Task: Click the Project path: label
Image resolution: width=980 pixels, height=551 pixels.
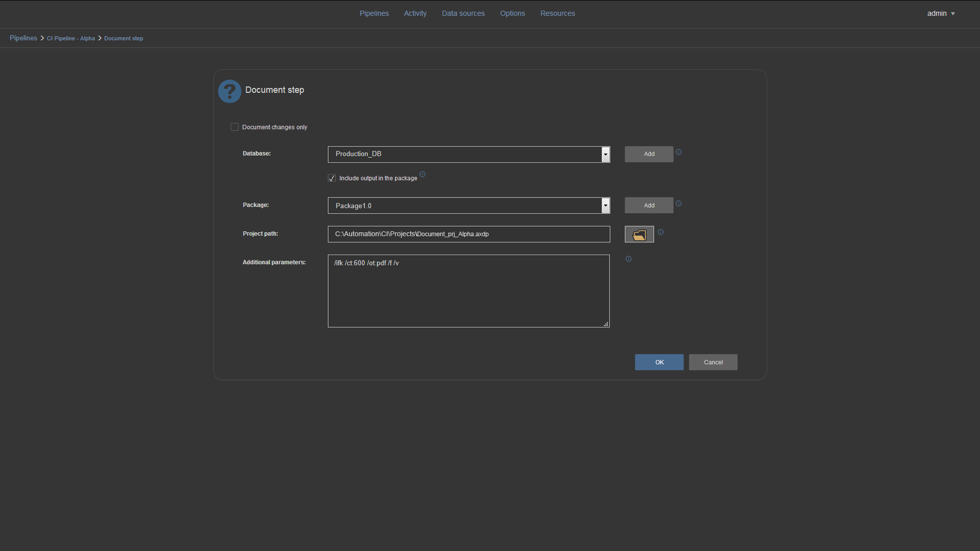Action: pyautogui.click(x=260, y=234)
